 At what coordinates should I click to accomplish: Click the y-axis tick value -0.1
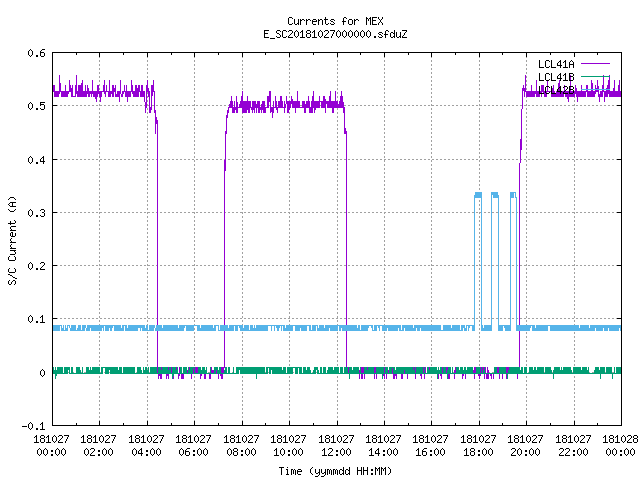point(33,426)
